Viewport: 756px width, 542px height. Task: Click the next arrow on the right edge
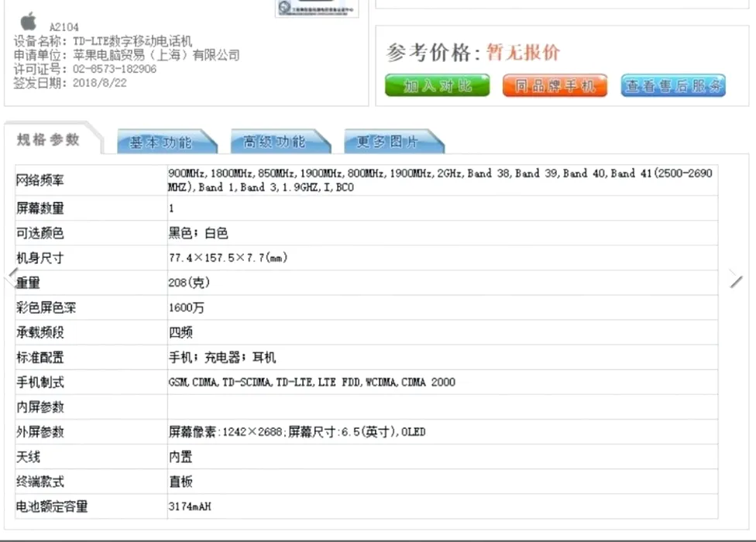pyautogui.click(x=737, y=280)
